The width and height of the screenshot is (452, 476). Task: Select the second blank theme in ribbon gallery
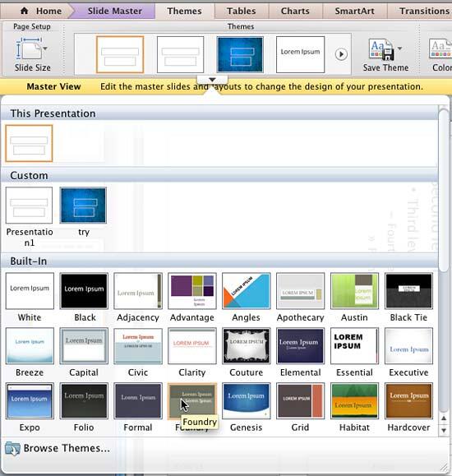click(180, 54)
